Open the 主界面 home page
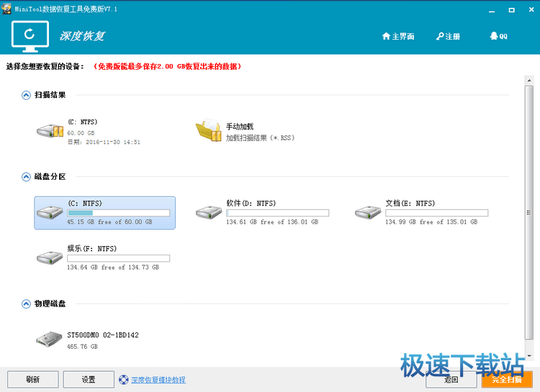 (398, 36)
